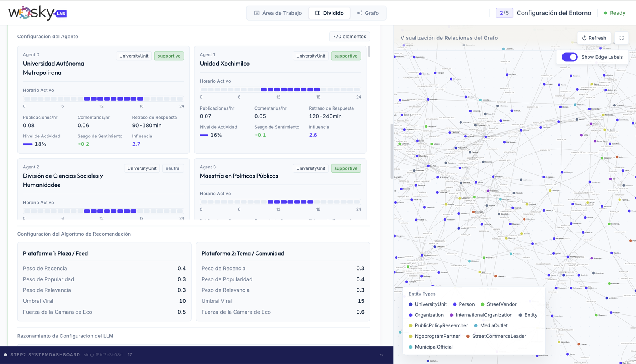Image resolution: width=636 pixels, height=364 pixels.
Task: Click the MediaOutlet legend entry
Action: (493, 325)
